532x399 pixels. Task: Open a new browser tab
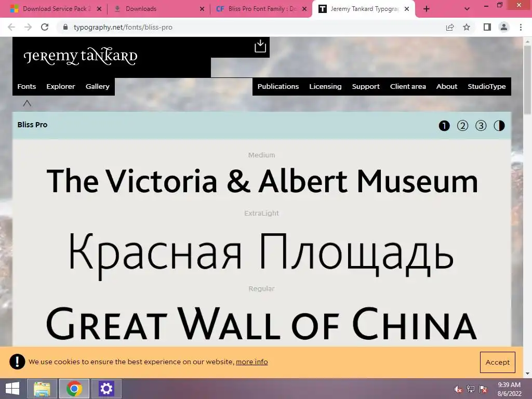(427, 9)
